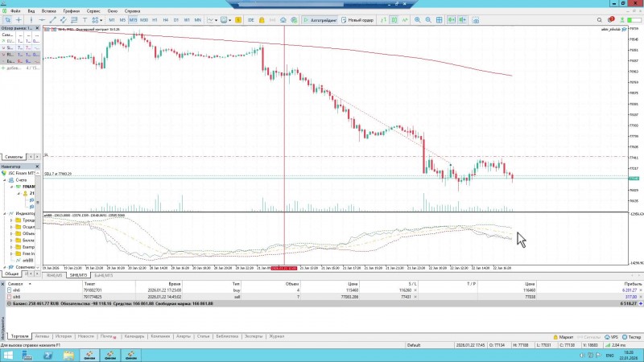
Task: Open the IDE MetaEditor
Action: pos(250,19)
